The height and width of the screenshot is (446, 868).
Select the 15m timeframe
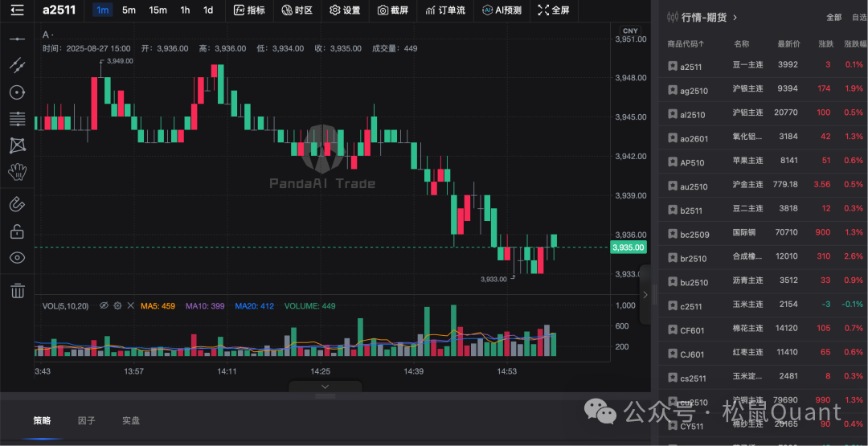pyautogui.click(x=158, y=10)
